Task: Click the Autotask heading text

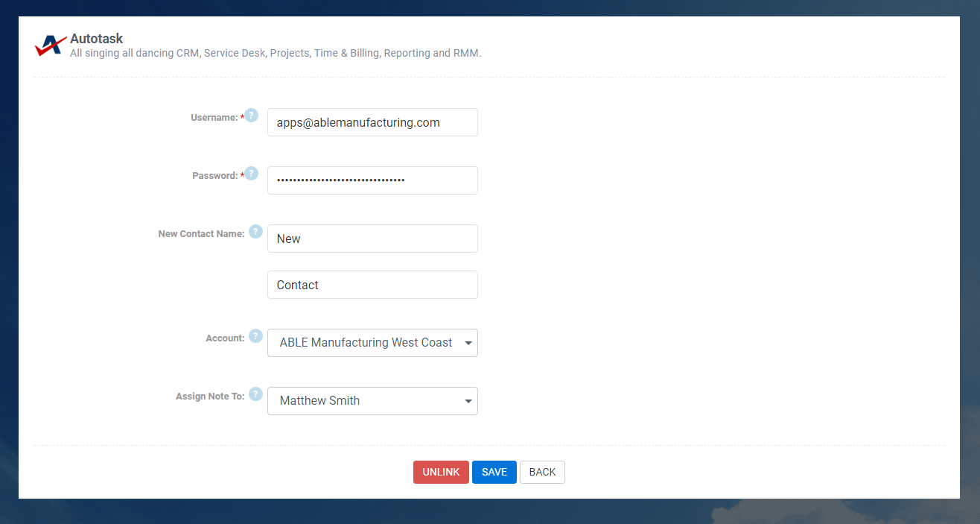Action: click(x=97, y=39)
